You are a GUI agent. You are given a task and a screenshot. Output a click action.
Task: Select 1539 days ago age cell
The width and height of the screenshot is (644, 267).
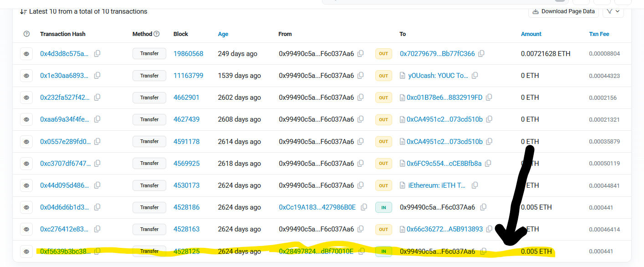tap(240, 76)
